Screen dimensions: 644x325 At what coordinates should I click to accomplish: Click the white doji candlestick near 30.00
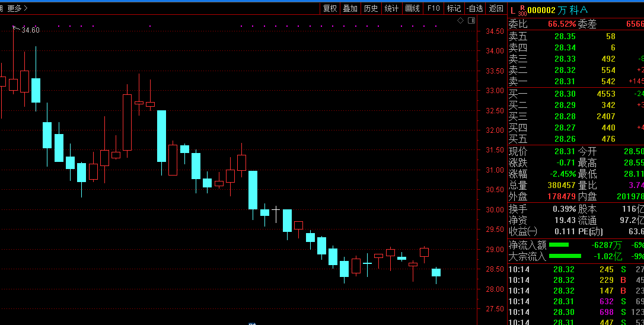tap(276, 211)
